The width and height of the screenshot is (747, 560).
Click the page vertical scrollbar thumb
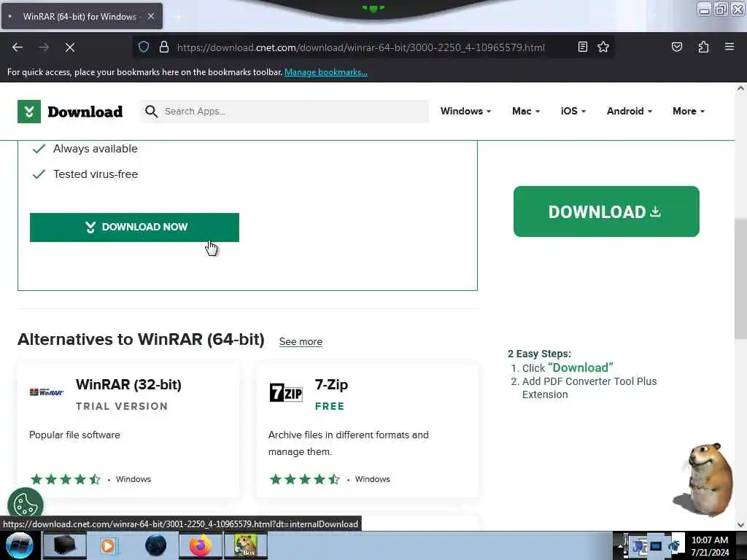coord(740,279)
